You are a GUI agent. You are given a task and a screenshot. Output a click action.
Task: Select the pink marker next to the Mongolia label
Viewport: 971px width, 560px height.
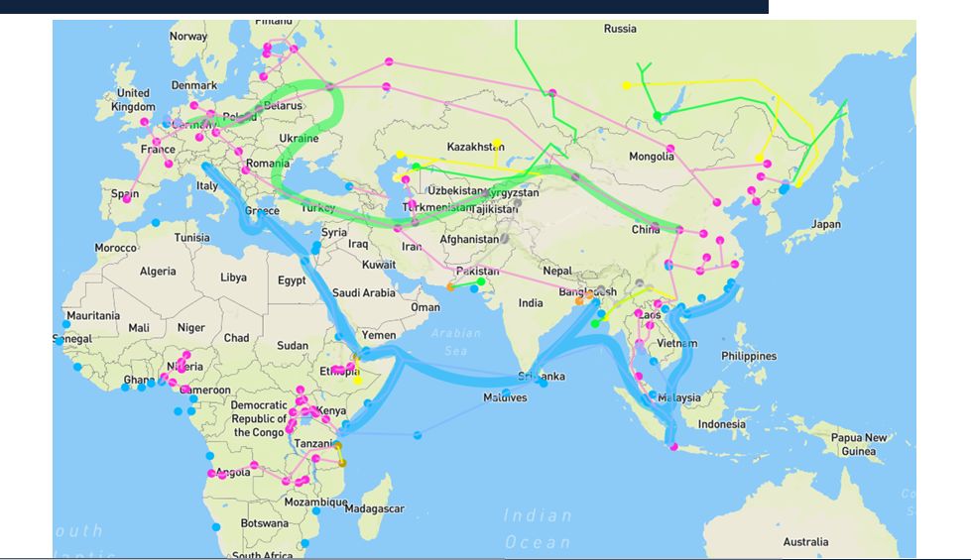pos(670,149)
